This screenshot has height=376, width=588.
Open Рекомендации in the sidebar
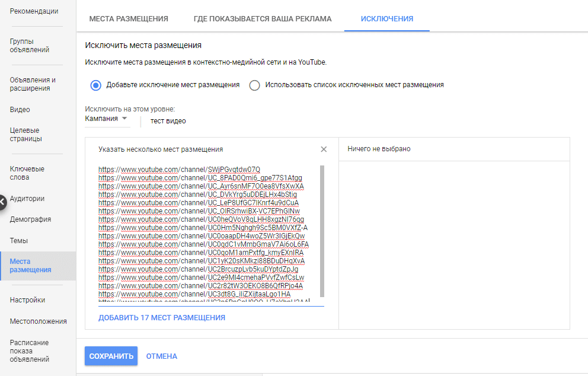coord(33,11)
